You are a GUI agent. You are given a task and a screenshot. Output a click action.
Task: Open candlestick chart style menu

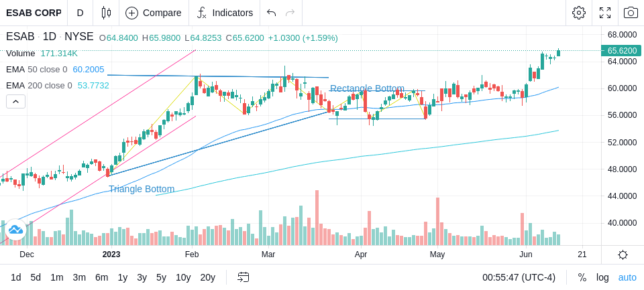point(106,13)
